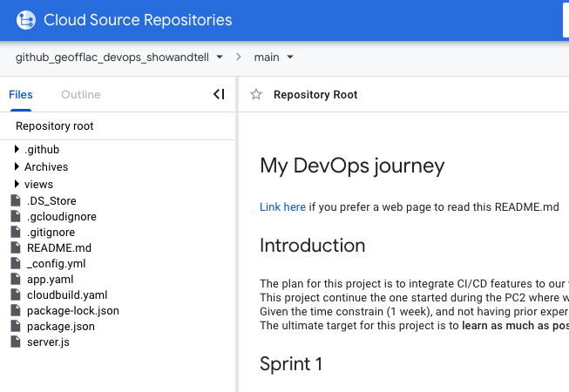This screenshot has width=569, height=392.
Task: Open the _config.yml file
Action: click(57, 264)
